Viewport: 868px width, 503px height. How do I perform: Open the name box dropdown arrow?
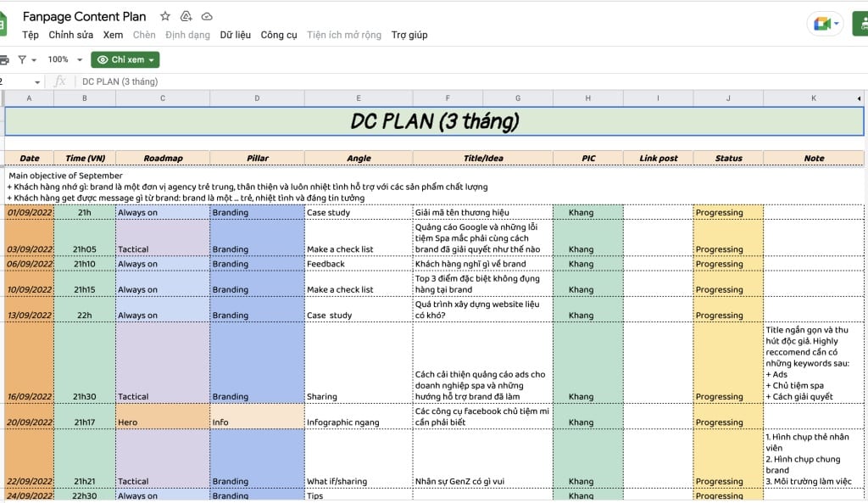[37, 82]
